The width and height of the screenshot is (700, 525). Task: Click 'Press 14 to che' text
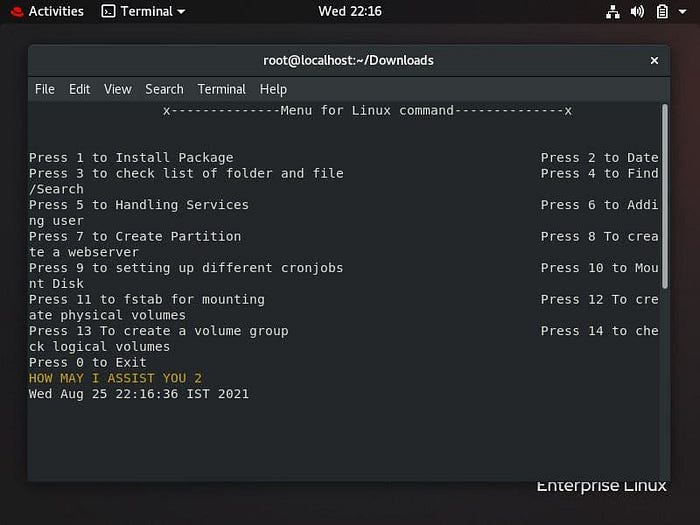pos(600,331)
